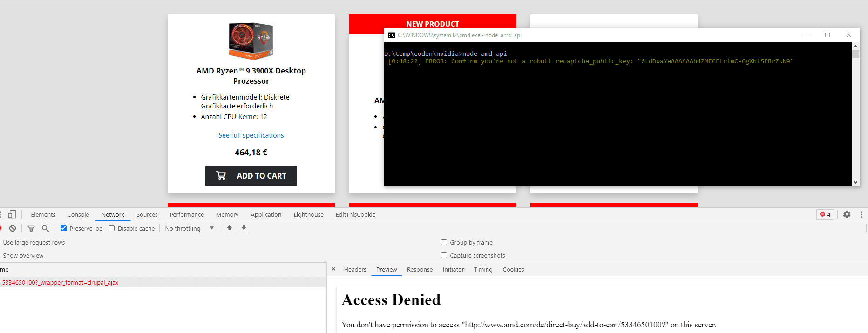Click the AMD Ryzen 9 3900X product title

[x=251, y=76]
